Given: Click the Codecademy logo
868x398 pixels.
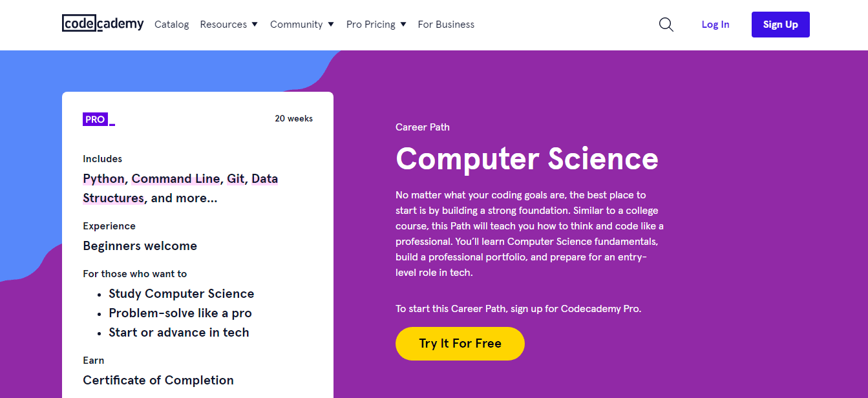Looking at the screenshot, I should pyautogui.click(x=103, y=23).
